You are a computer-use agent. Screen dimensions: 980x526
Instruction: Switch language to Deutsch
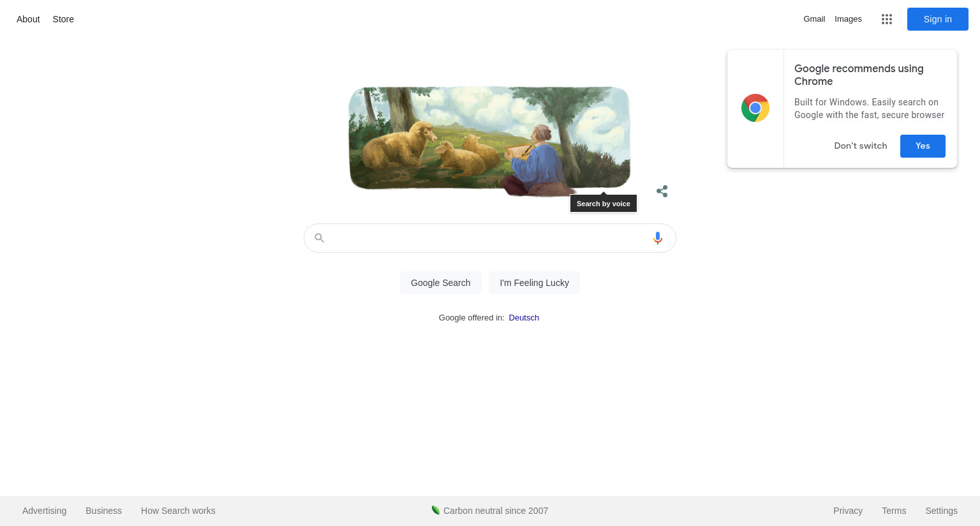(524, 317)
